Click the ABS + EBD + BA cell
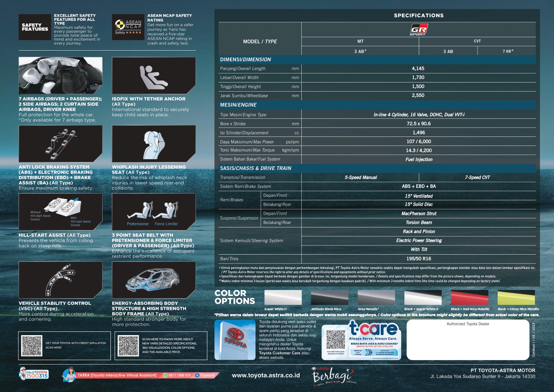 pyautogui.click(x=419, y=186)
